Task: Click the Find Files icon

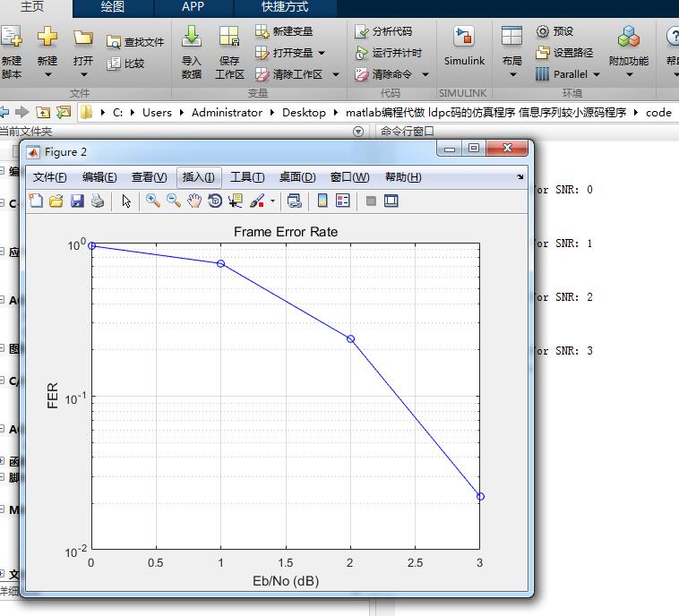Action: pyautogui.click(x=113, y=42)
